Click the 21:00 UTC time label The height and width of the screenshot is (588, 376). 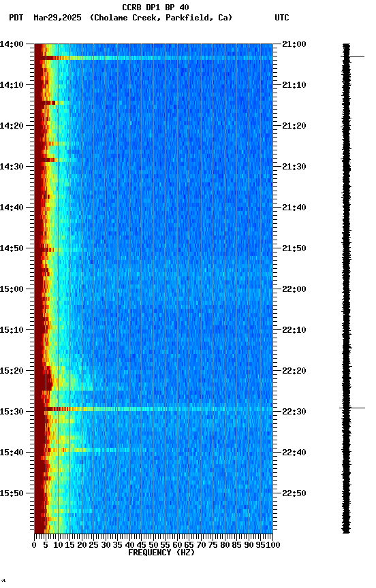(294, 44)
